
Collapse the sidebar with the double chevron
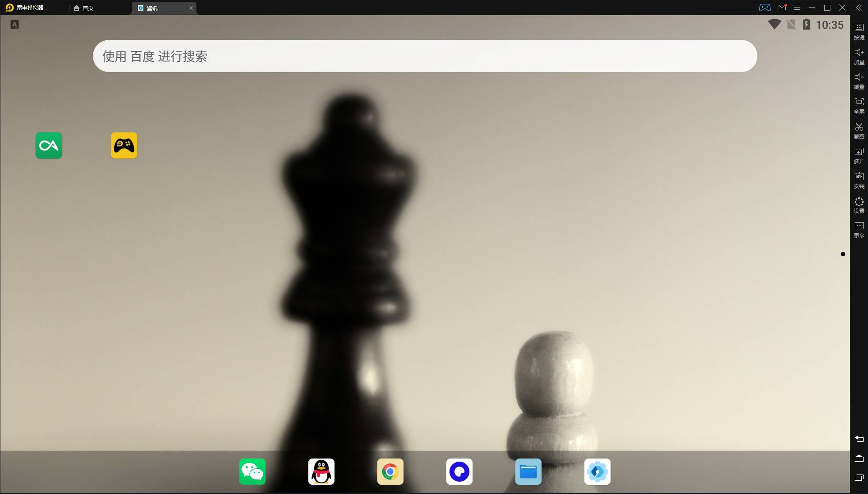[859, 8]
